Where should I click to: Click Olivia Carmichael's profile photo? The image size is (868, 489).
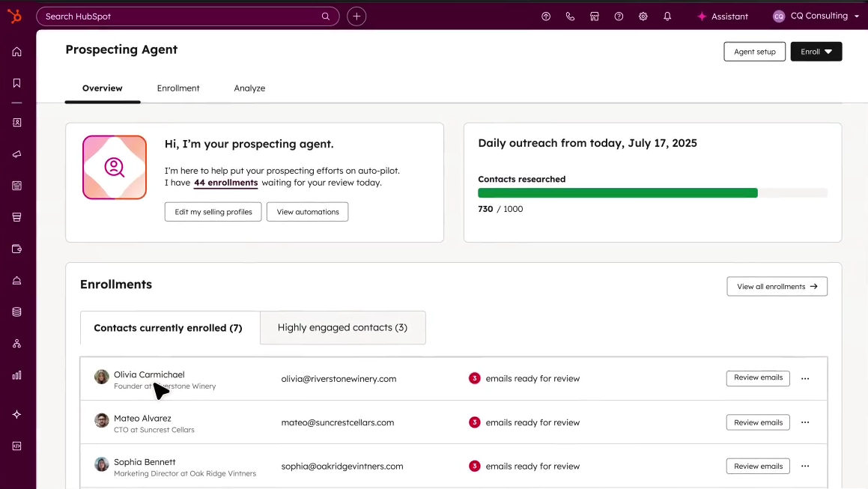[x=101, y=377]
